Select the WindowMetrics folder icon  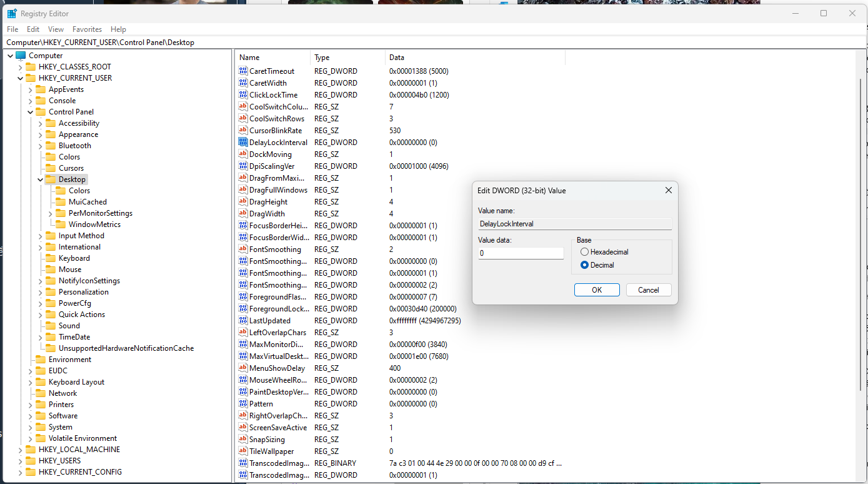61,224
